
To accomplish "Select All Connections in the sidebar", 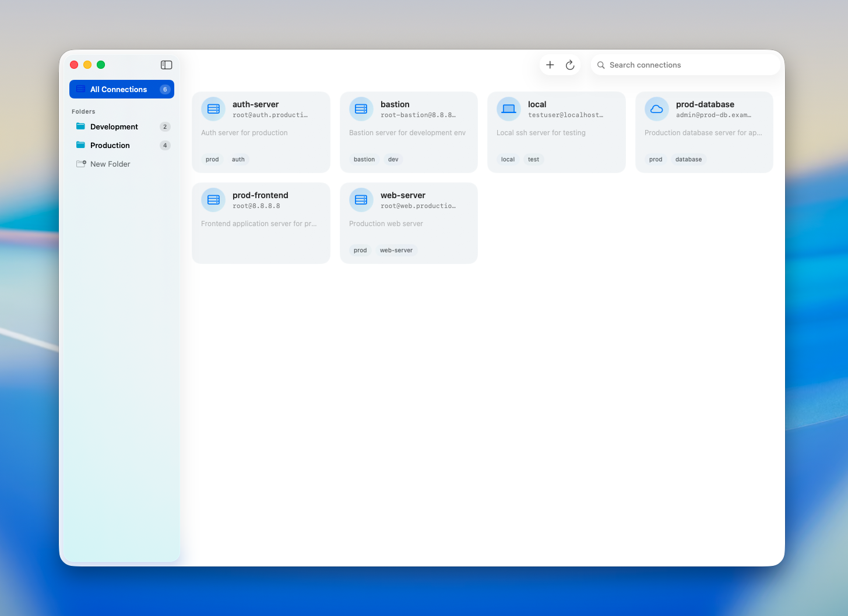I will tap(122, 89).
